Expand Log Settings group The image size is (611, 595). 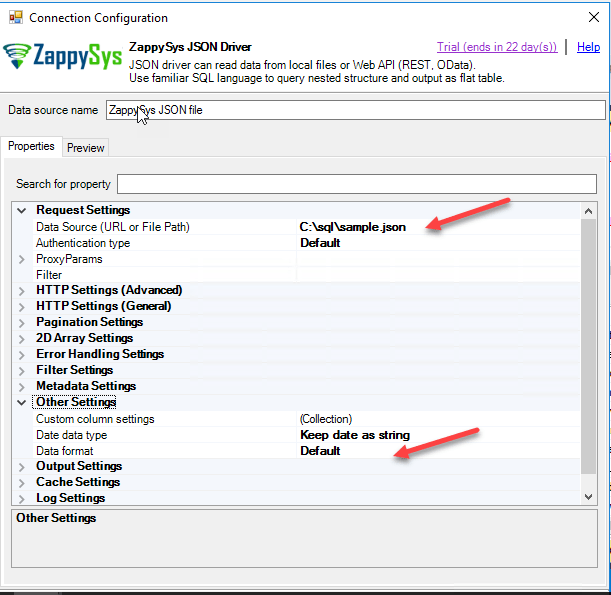click(22, 499)
